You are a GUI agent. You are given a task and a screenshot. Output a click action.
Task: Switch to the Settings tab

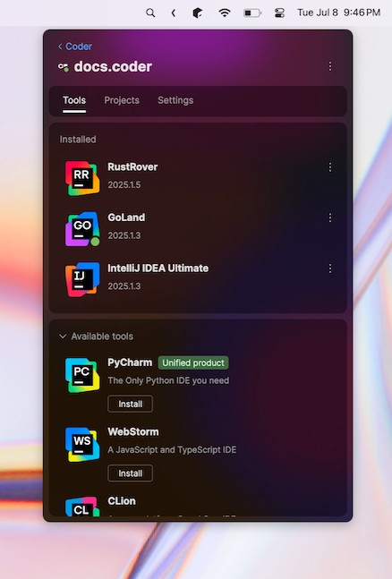point(175,100)
